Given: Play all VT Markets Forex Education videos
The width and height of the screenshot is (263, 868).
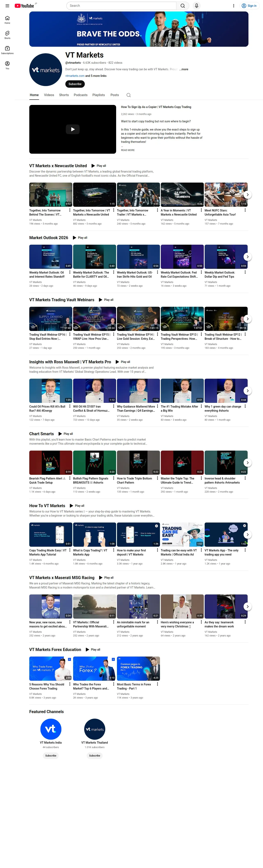Looking at the screenshot, I should (93, 650).
